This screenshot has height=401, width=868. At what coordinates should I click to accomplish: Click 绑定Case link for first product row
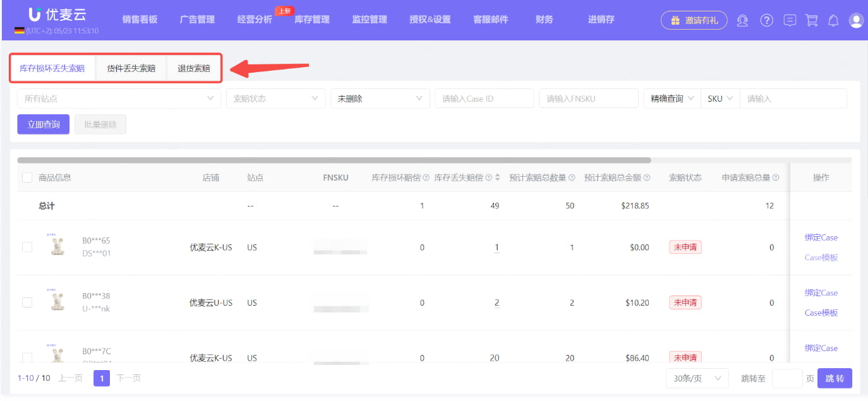click(821, 237)
